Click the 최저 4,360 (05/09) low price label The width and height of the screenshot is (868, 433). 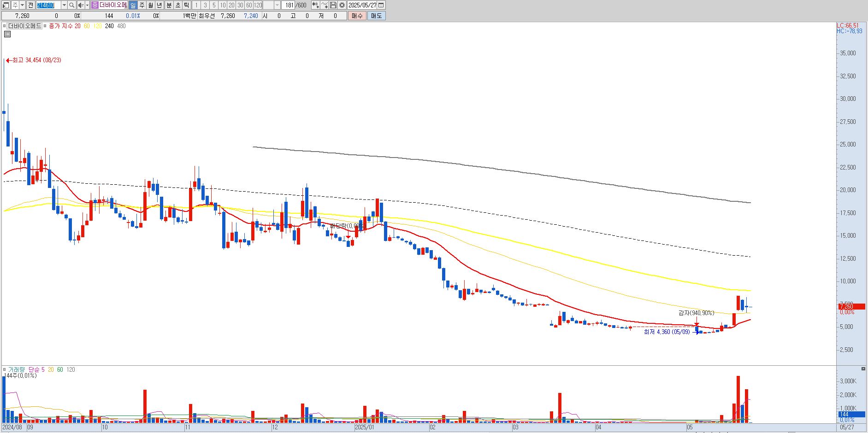[667, 332]
